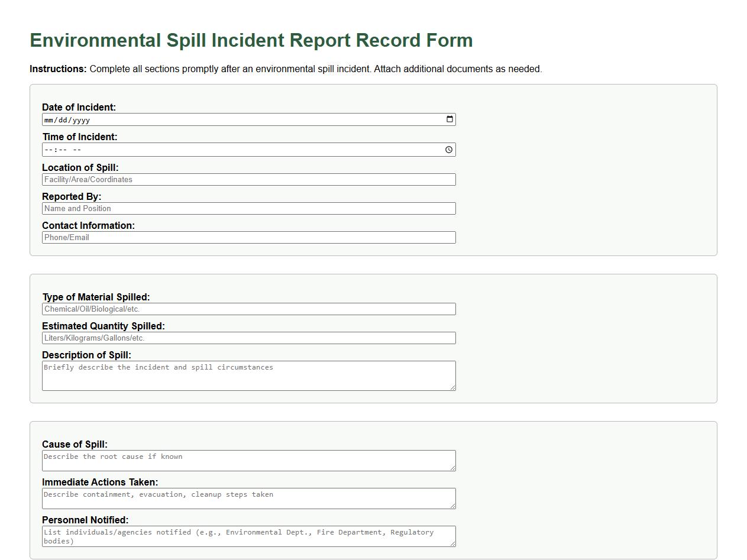Click the Environmental Spill Incident Report heading
Viewport: 747px width, 560px height.
click(x=251, y=40)
